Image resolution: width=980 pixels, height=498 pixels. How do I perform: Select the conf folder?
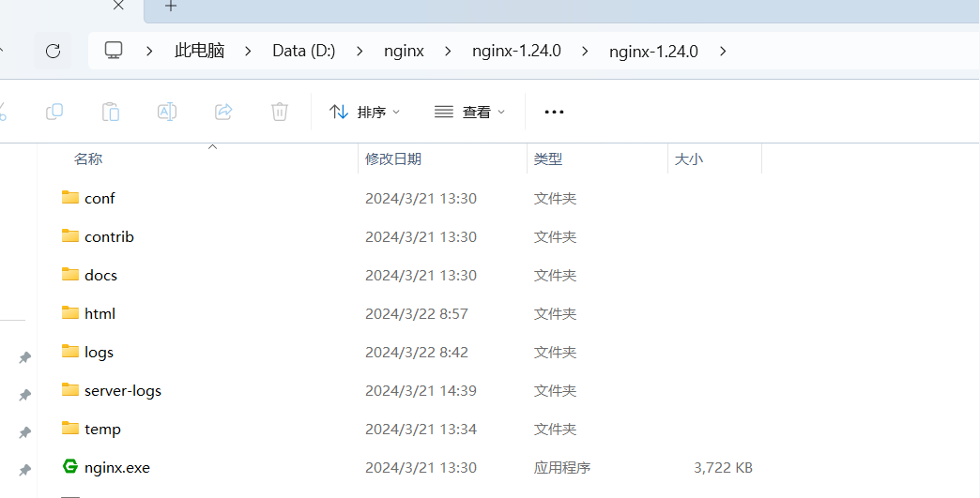[x=100, y=198]
